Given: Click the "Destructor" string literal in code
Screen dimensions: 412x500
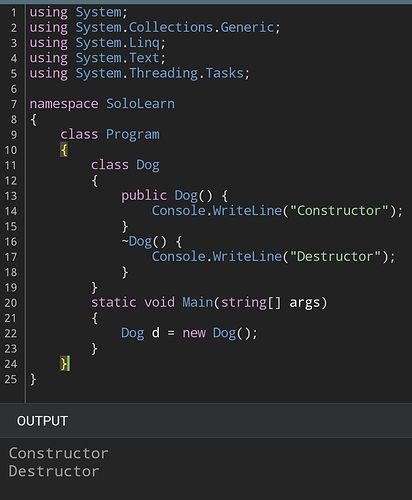Looking at the screenshot, I should coord(335,257).
